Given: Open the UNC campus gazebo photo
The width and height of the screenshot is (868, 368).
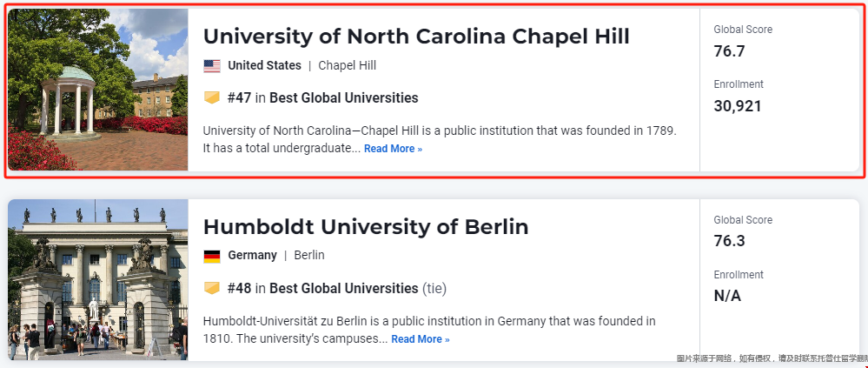Looking at the screenshot, I should click(98, 90).
